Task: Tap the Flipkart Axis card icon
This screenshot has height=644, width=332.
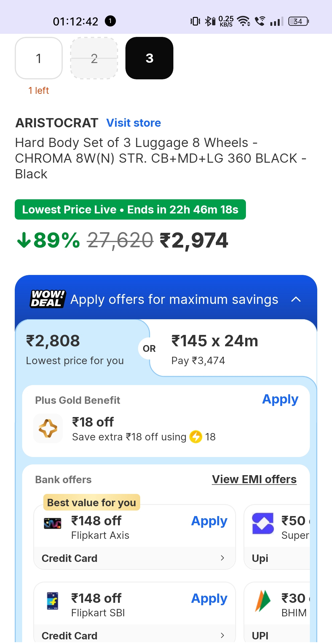Action: (x=53, y=523)
